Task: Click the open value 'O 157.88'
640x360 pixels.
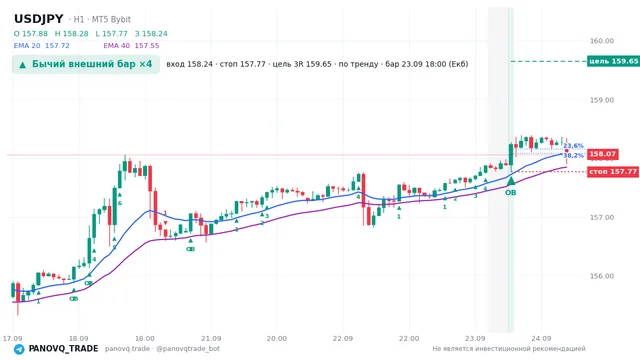Action: point(31,33)
